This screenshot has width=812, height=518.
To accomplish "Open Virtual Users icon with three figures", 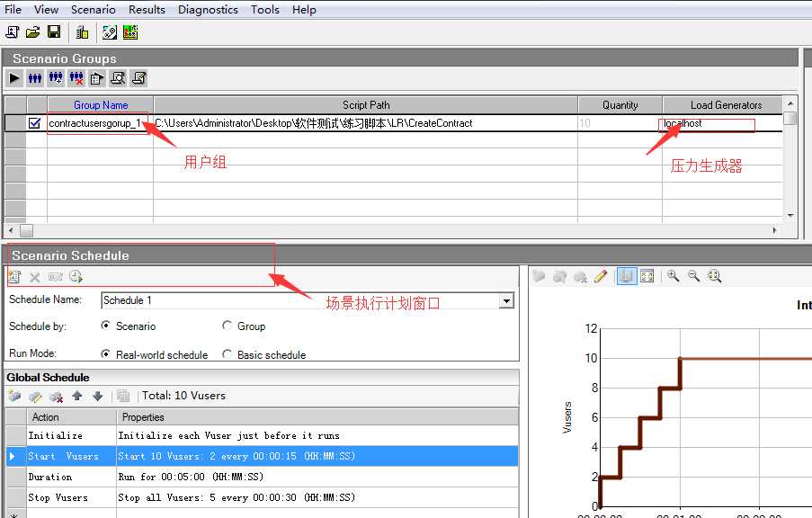I will (x=35, y=78).
